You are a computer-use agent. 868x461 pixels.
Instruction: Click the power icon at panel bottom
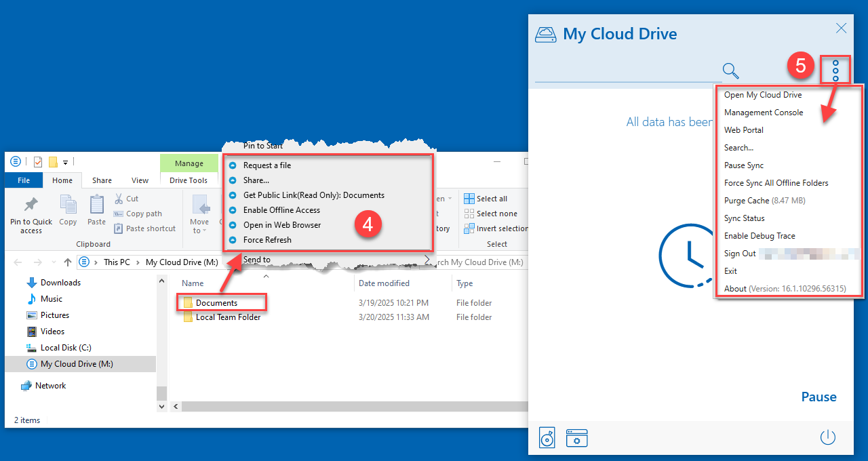click(827, 437)
